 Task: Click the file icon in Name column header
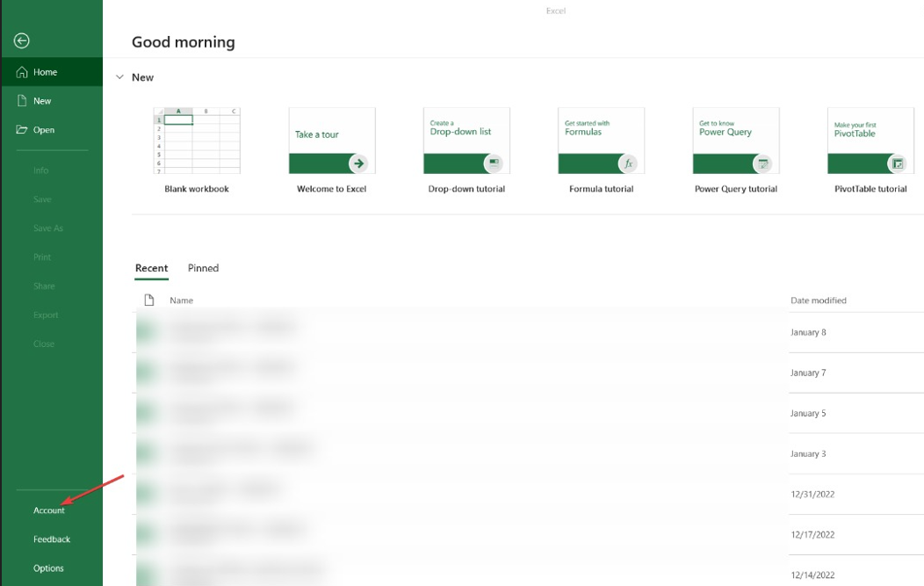point(149,300)
